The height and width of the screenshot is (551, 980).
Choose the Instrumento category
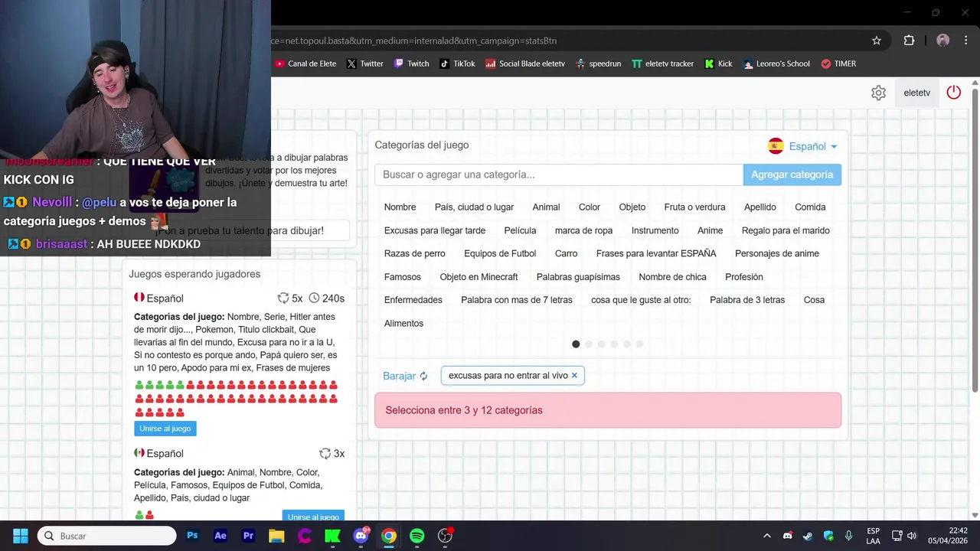[x=655, y=230]
